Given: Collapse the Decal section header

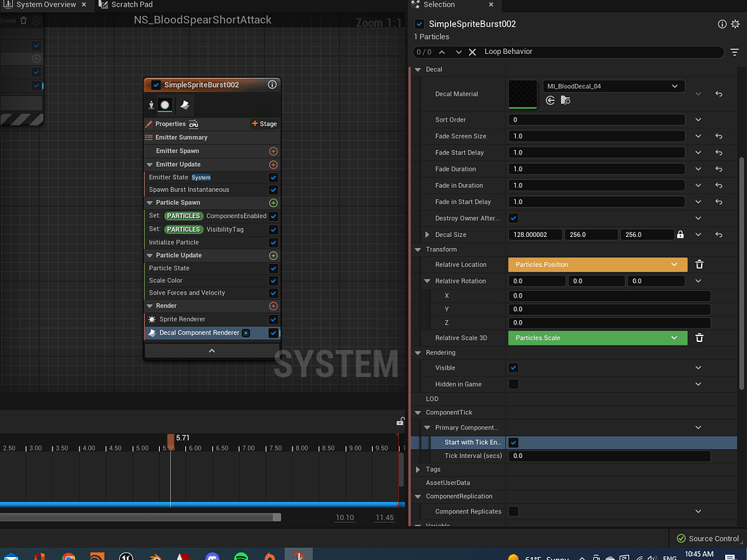Looking at the screenshot, I should [x=417, y=69].
